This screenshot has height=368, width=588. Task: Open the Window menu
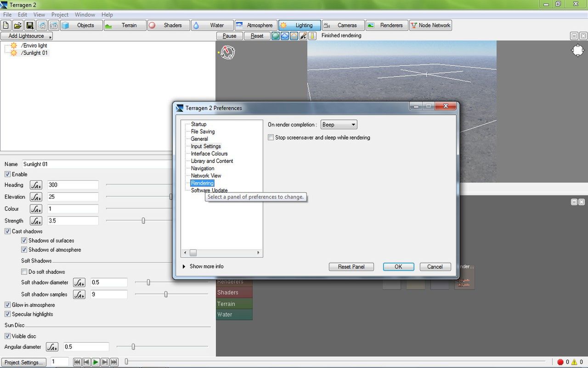[85, 15]
